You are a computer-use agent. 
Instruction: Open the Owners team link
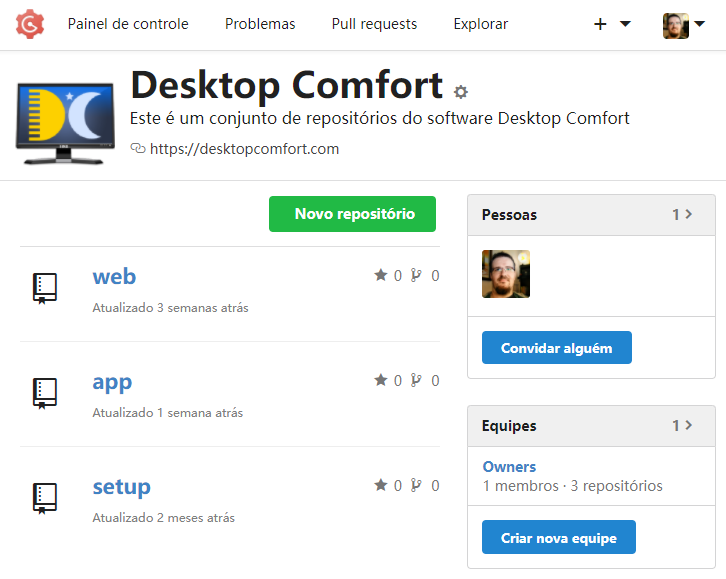509,467
